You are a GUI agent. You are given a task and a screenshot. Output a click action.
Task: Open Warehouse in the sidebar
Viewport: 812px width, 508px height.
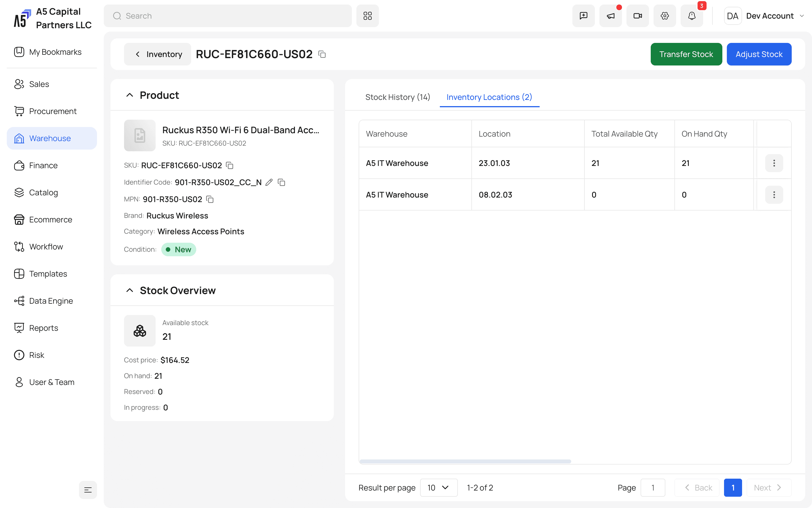pos(52,138)
